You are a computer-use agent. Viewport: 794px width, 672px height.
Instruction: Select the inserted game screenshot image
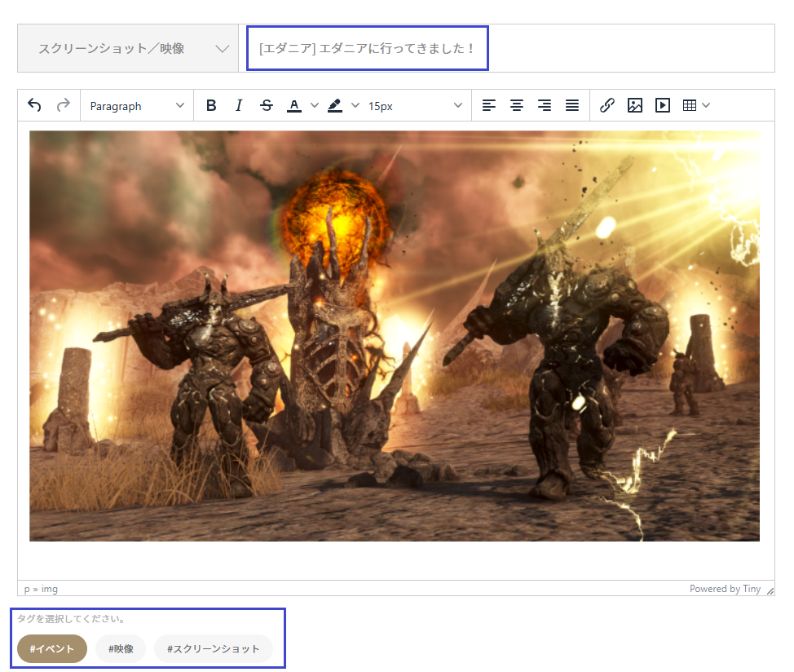(x=395, y=336)
